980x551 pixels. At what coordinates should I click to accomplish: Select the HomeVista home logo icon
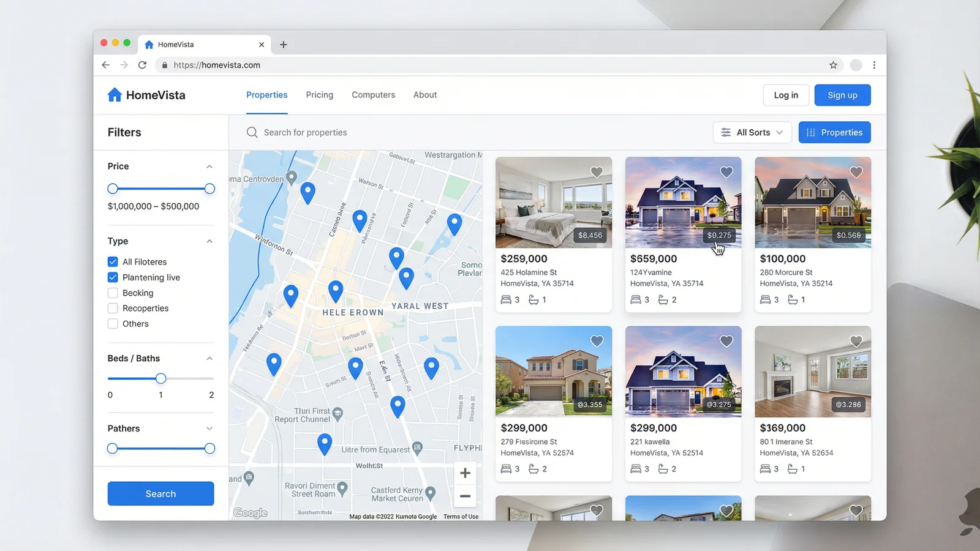point(114,94)
